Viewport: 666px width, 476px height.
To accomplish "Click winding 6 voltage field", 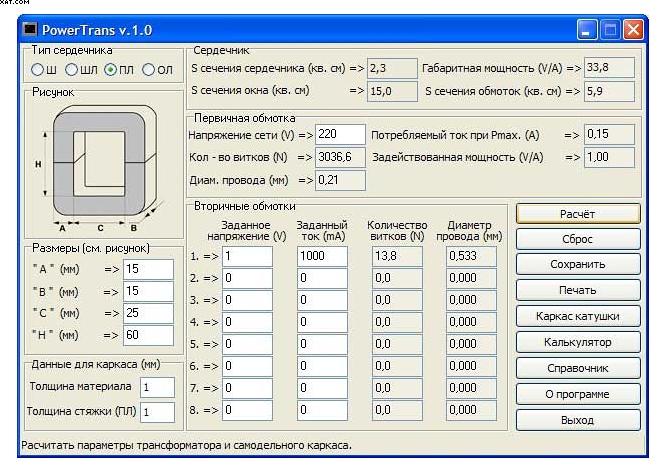I will tap(247, 366).
